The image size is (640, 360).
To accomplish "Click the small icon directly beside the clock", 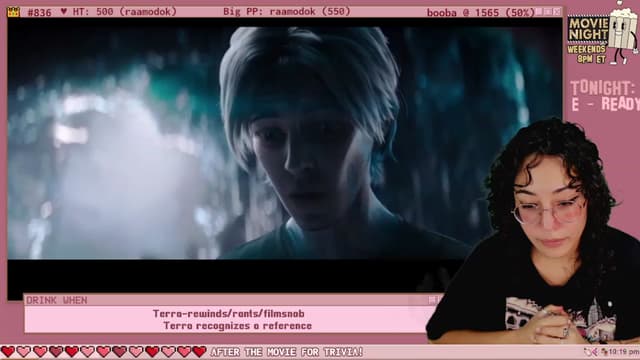I will click(604, 352).
